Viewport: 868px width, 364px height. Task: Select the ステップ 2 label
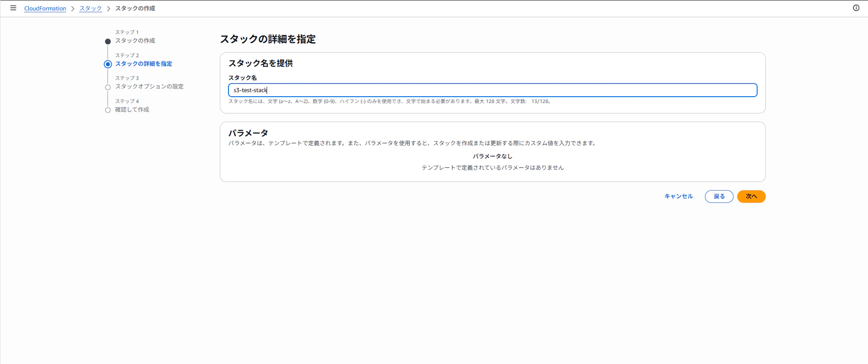tap(127, 55)
